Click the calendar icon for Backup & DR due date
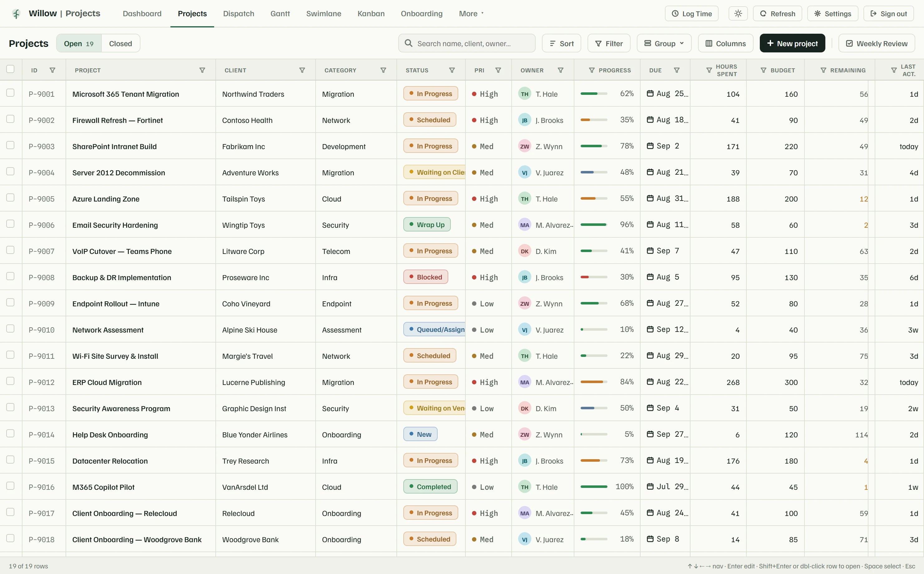Screen dimensions: 924x574 [650, 277]
